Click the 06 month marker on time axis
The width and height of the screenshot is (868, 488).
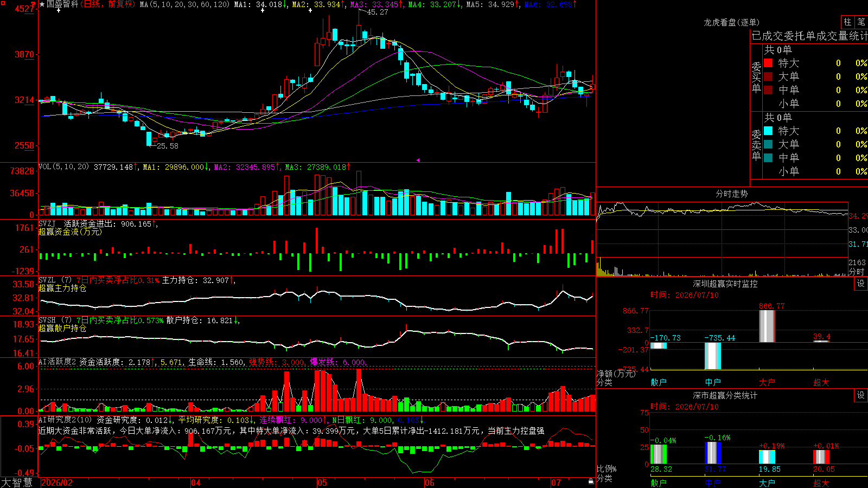[x=430, y=483]
